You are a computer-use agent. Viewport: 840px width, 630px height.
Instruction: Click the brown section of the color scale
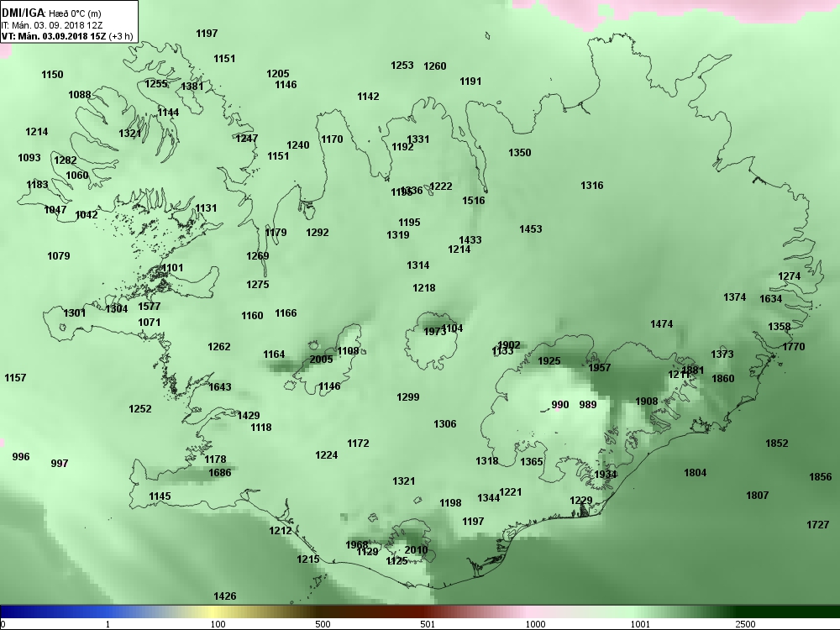(x=322, y=612)
